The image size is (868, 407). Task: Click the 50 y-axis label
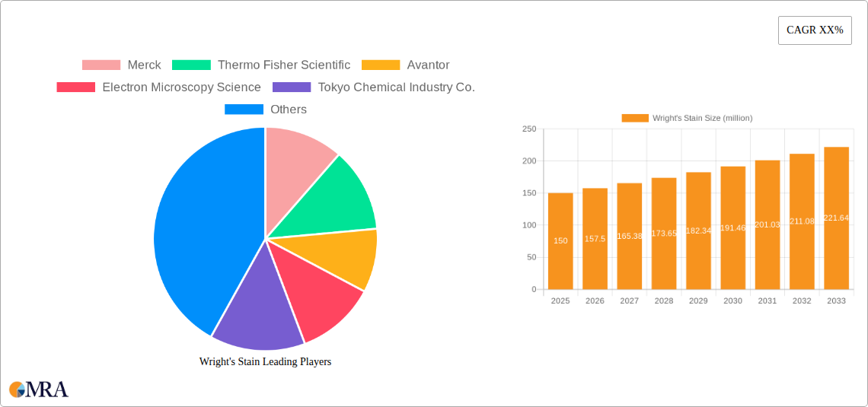click(531, 257)
